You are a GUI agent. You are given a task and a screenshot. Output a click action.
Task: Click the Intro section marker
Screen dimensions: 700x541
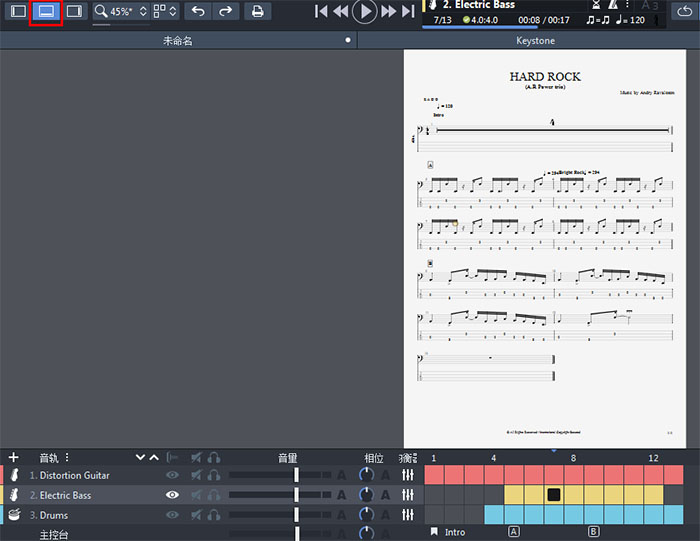tap(455, 532)
